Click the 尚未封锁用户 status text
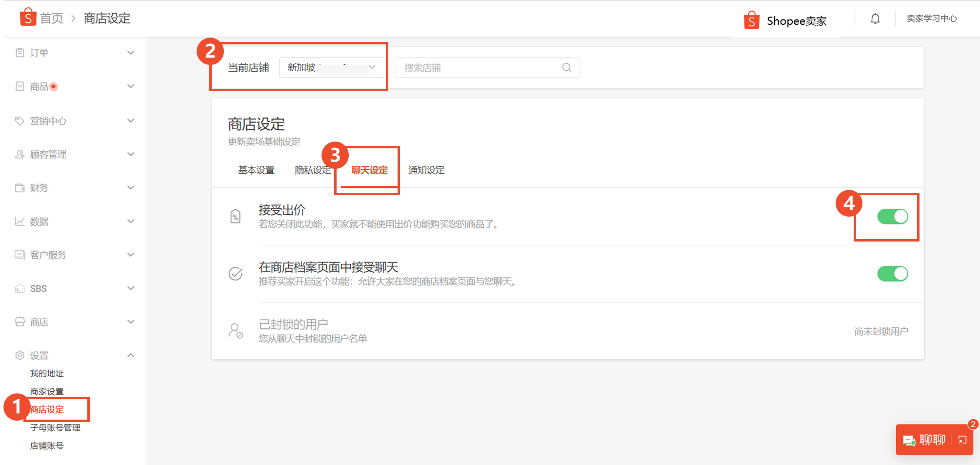 881,331
